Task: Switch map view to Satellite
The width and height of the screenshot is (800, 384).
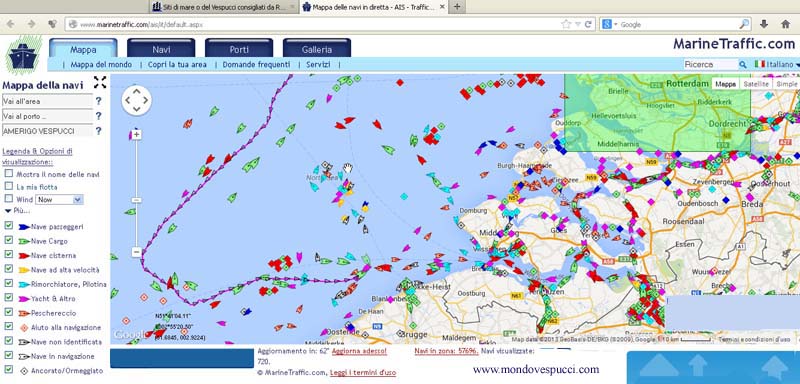Action: click(x=756, y=84)
